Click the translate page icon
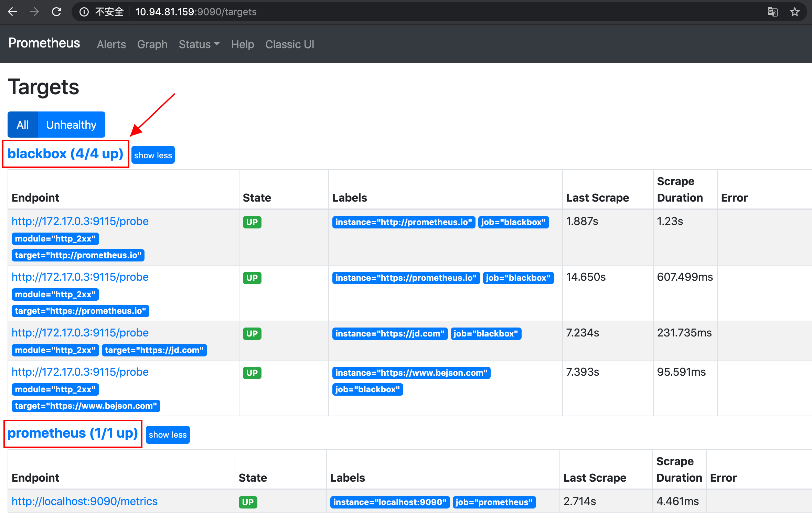812x514 pixels. (772, 12)
